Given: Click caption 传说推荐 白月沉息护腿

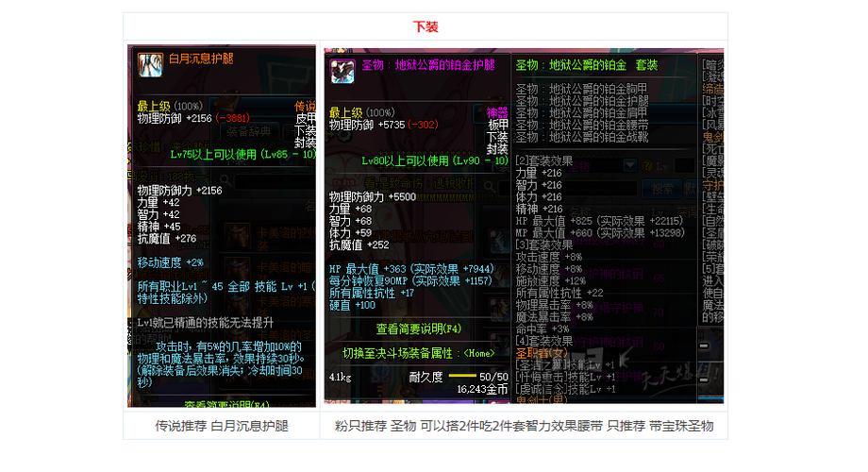Looking at the screenshot, I should click(222, 426).
